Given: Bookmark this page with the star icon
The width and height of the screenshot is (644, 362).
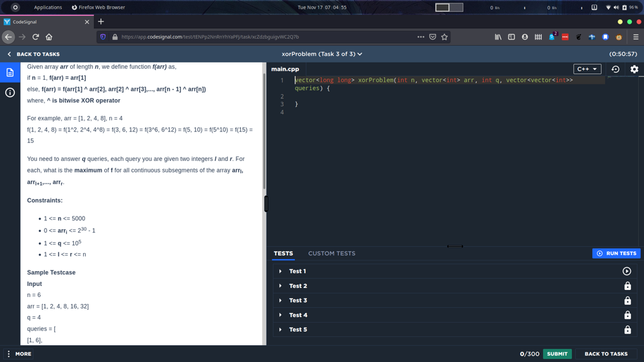Looking at the screenshot, I should pyautogui.click(x=444, y=37).
